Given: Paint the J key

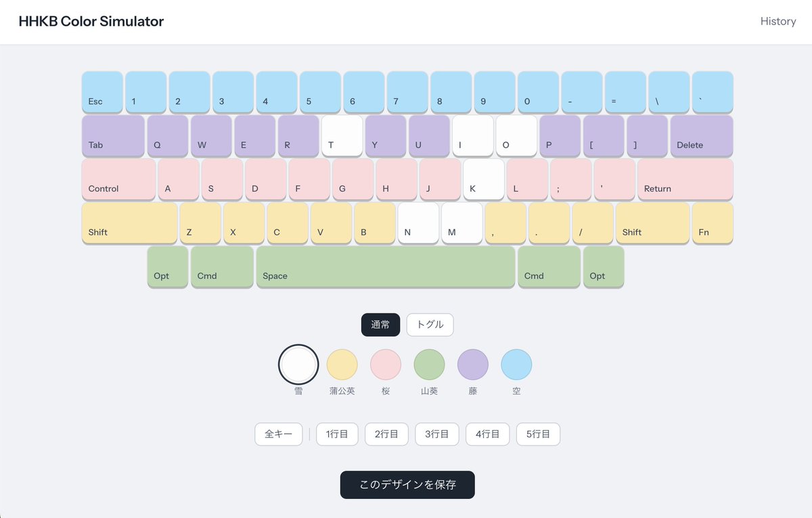Looking at the screenshot, I should coord(440,179).
